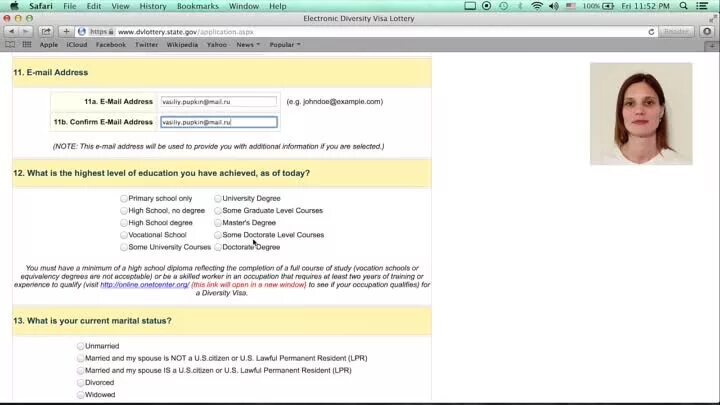Click the Safari URL address bar
Viewport: 720px width, 405px height.
point(367,32)
